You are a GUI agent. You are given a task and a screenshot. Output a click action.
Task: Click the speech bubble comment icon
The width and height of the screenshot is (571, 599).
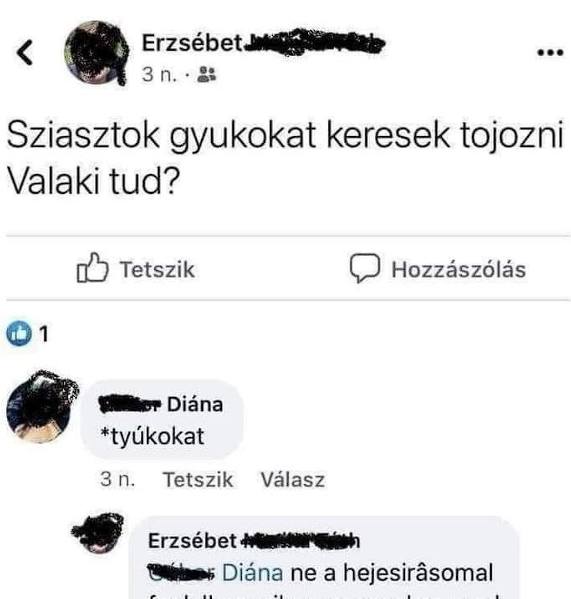[x=365, y=268]
